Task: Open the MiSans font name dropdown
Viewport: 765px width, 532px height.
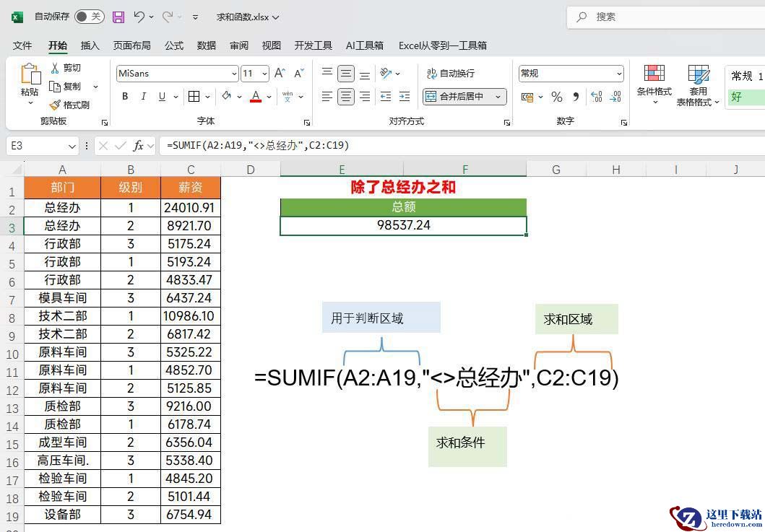Action: pyautogui.click(x=234, y=74)
